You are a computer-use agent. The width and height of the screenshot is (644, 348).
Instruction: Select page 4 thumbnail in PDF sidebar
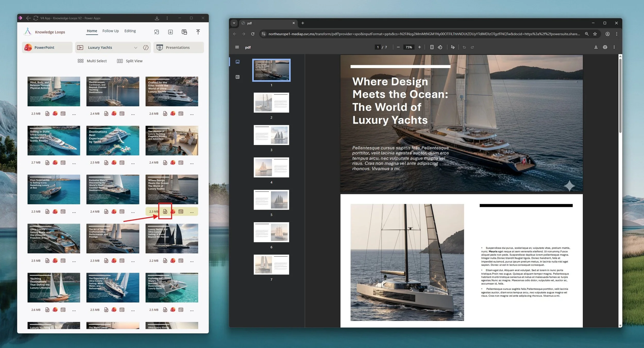click(271, 167)
